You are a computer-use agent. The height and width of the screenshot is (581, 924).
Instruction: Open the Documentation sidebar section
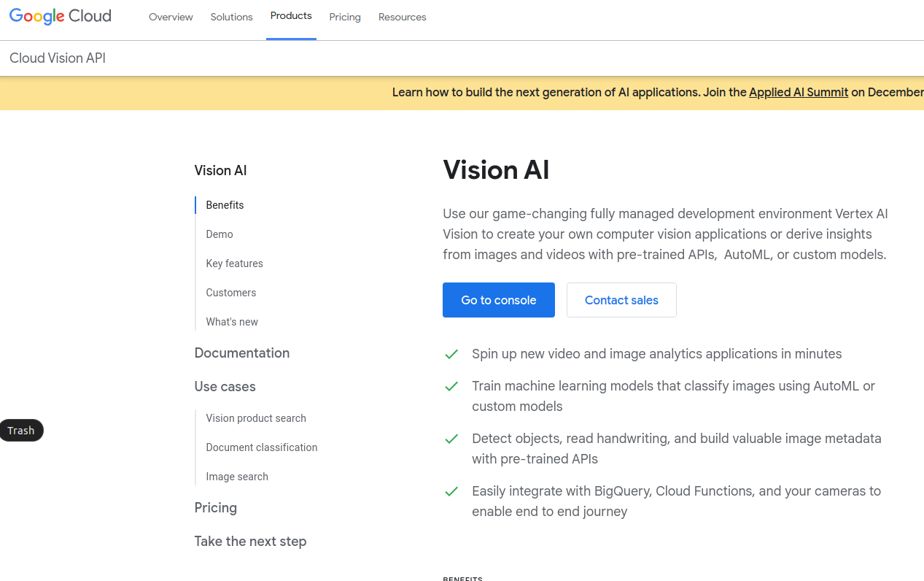pos(241,353)
